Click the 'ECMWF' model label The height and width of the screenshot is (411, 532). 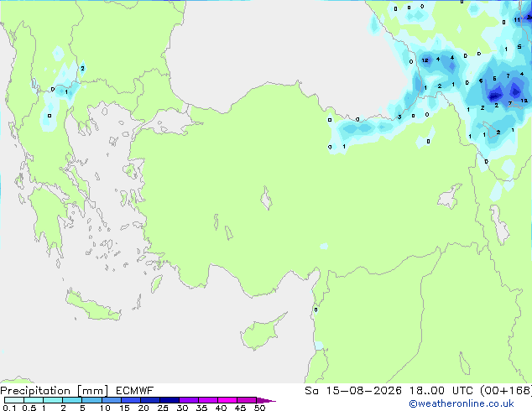(135, 391)
